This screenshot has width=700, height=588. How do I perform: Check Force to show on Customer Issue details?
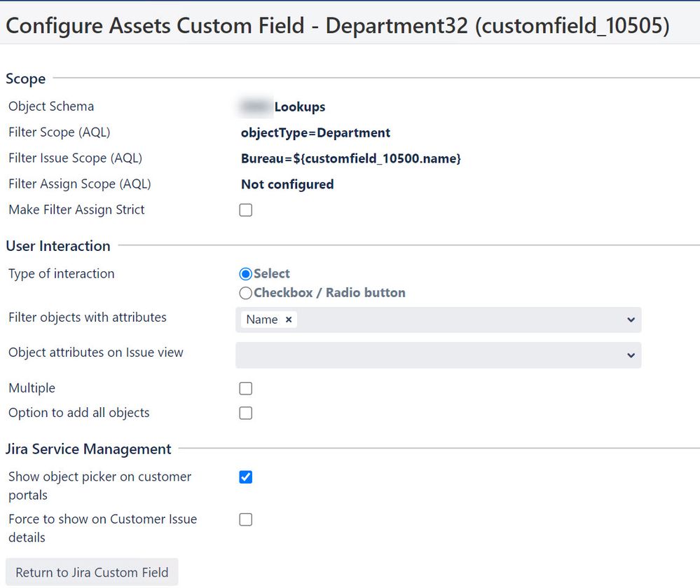[246, 520]
